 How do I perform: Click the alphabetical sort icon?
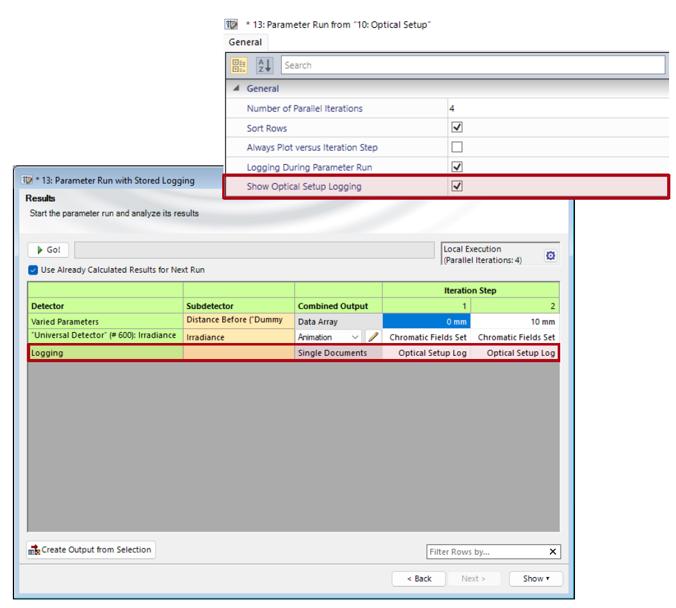[264, 65]
